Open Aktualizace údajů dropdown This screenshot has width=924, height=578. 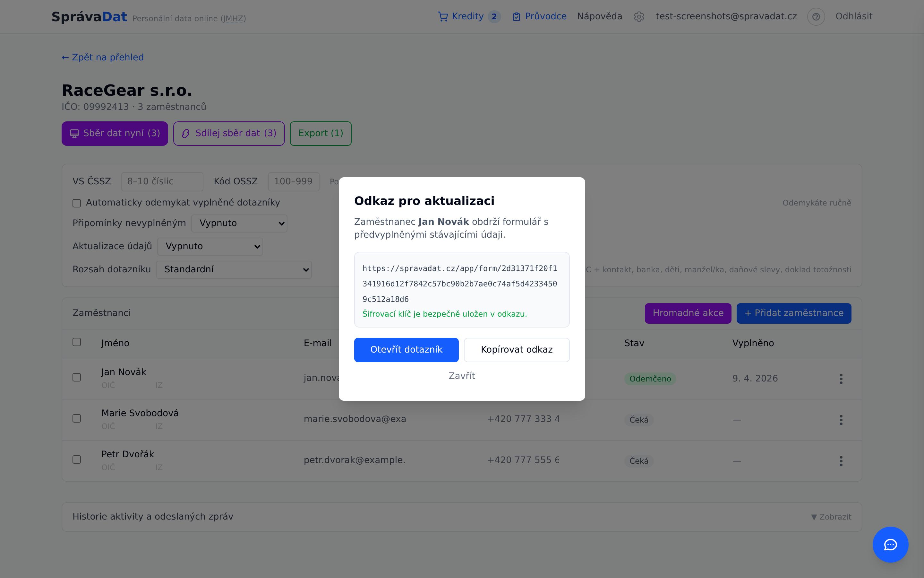click(210, 246)
